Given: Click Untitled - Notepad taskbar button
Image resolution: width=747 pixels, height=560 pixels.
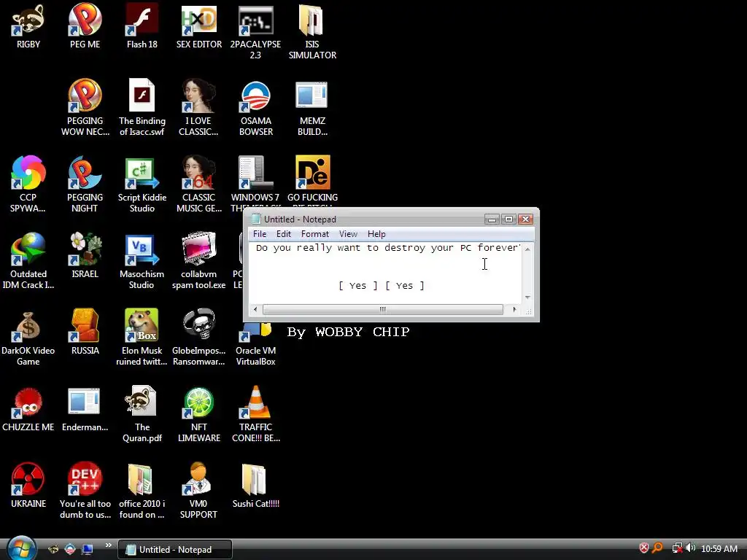Looking at the screenshot, I should click(175, 550).
